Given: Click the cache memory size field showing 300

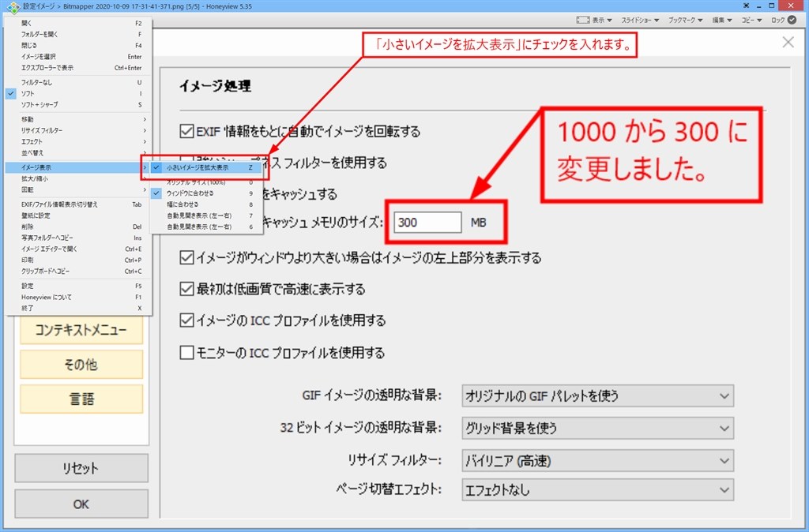Looking at the screenshot, I should (427, 222).
